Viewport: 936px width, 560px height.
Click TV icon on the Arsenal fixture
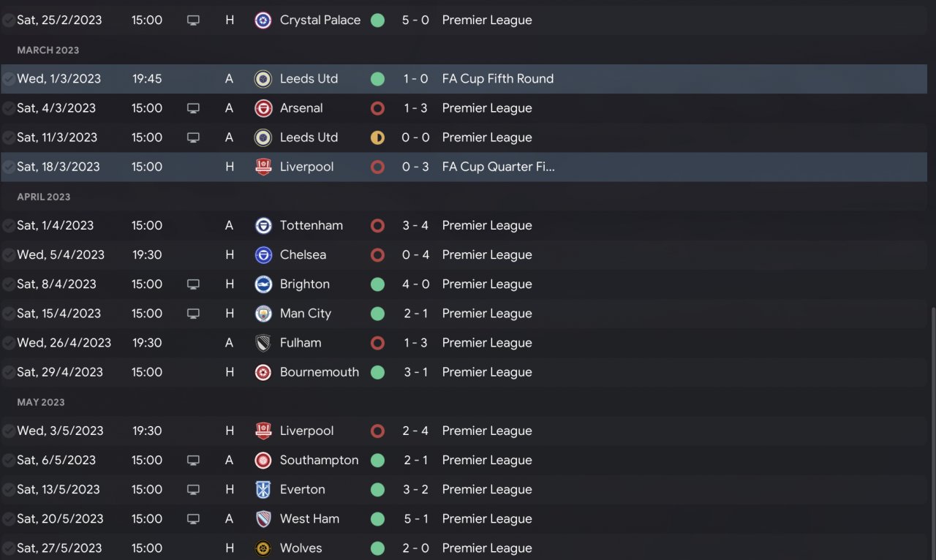(193, 108)
